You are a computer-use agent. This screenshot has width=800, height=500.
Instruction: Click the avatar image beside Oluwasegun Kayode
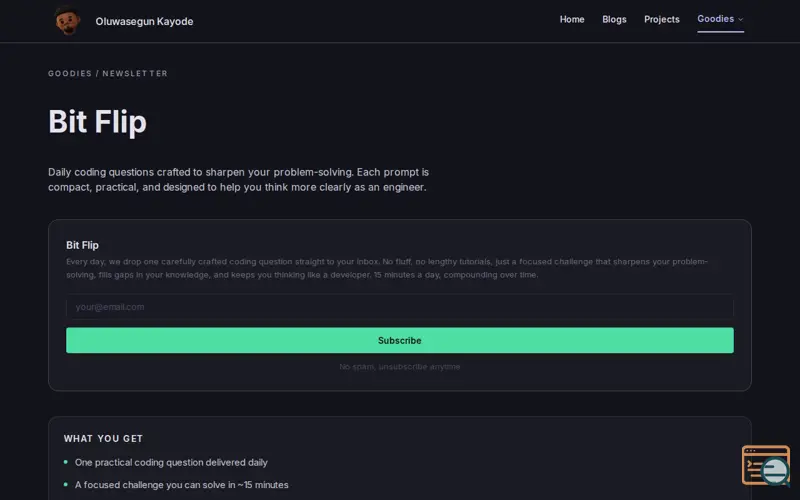[67, 21]
